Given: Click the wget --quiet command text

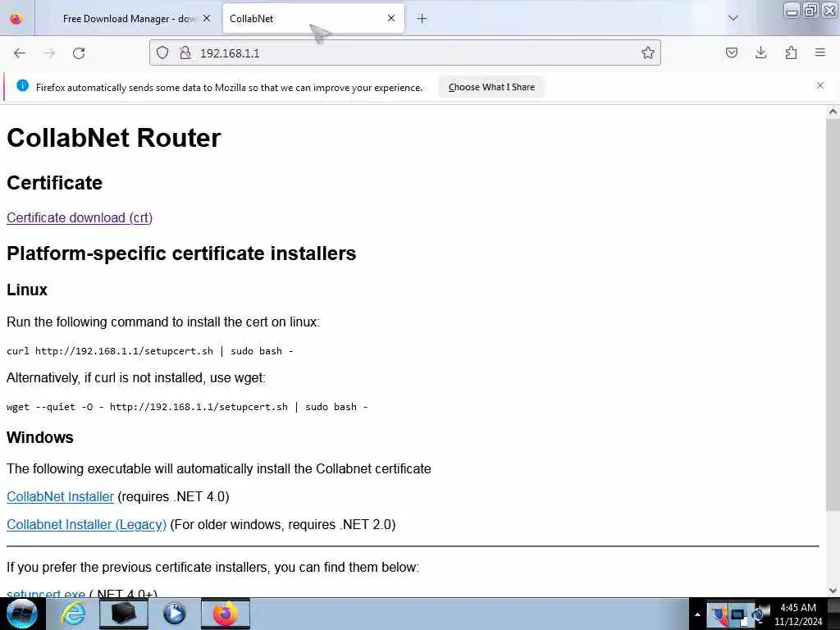Looking at the screenshot, I should [x=187, y=407].
